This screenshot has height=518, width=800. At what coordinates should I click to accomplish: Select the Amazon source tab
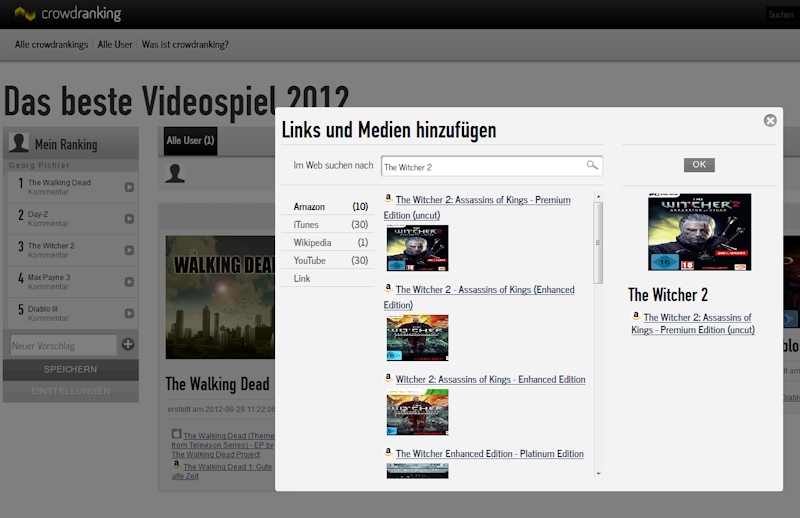pos(328,207)
